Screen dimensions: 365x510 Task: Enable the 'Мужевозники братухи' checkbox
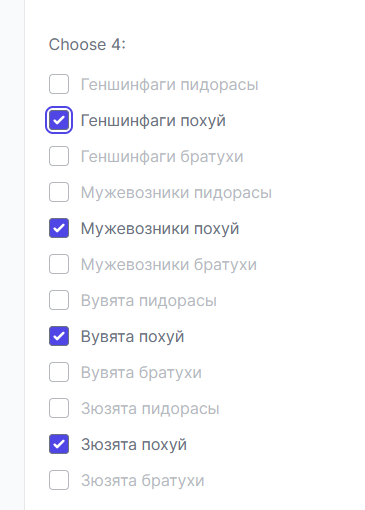click(59, 264)
